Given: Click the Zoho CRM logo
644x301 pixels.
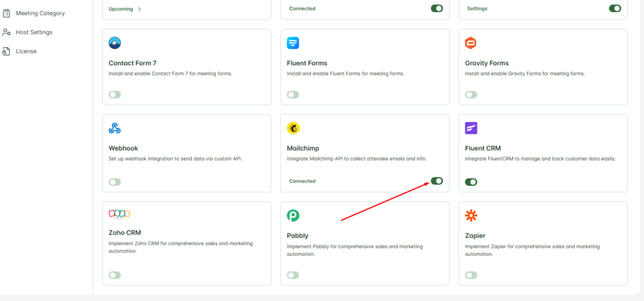Looking at the screenshot, I should click(x=119, y=213).
